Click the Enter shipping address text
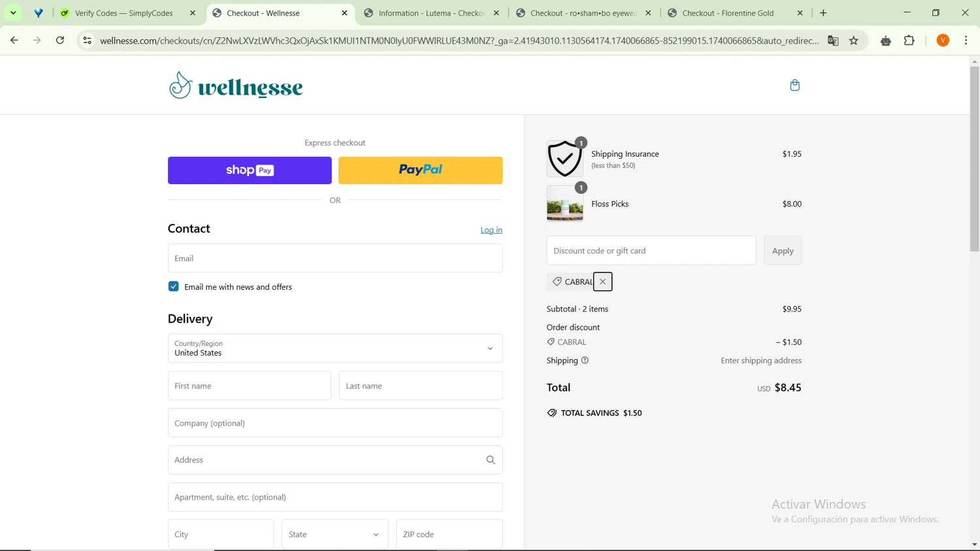This screenshot has height=551, width=980. coord(761,360)
